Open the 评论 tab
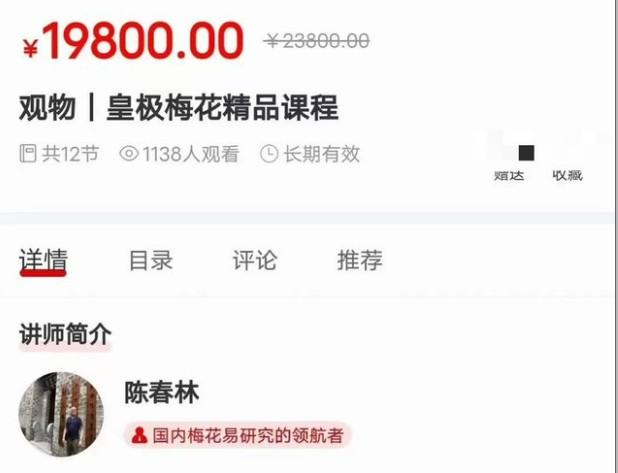 point(255,260)
